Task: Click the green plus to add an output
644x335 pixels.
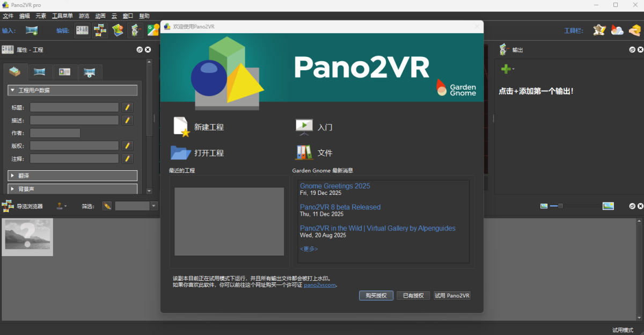Action: (x=505, y=69)
